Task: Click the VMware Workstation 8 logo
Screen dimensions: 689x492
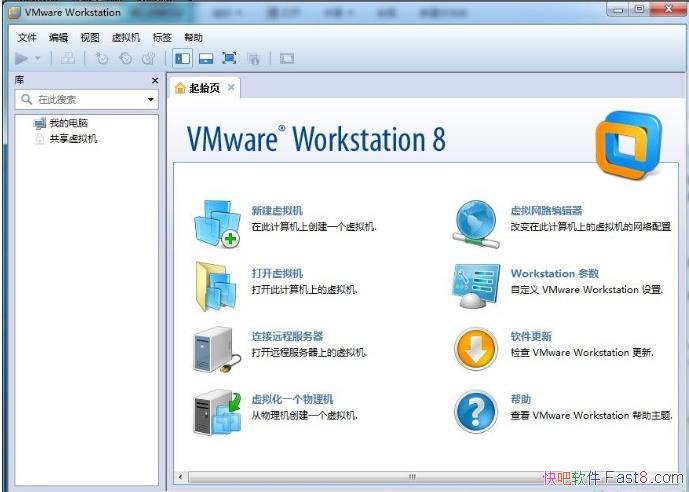Action: (629, 145)
